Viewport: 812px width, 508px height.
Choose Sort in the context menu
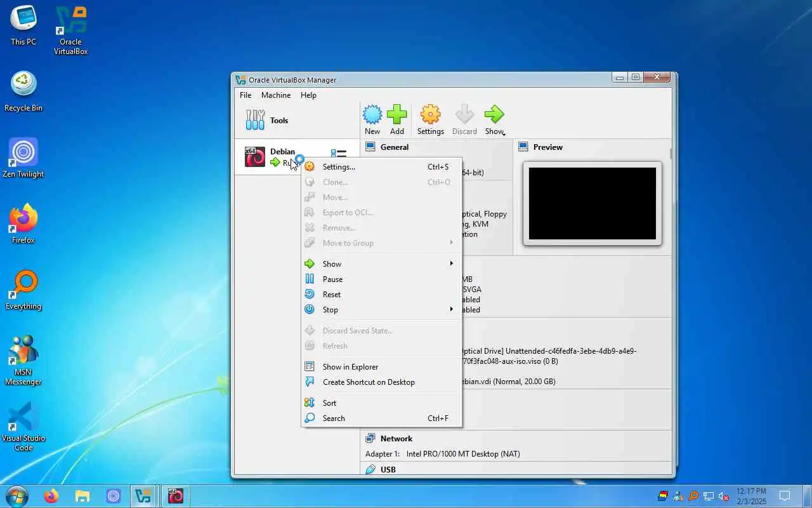(x=381, y=403)
